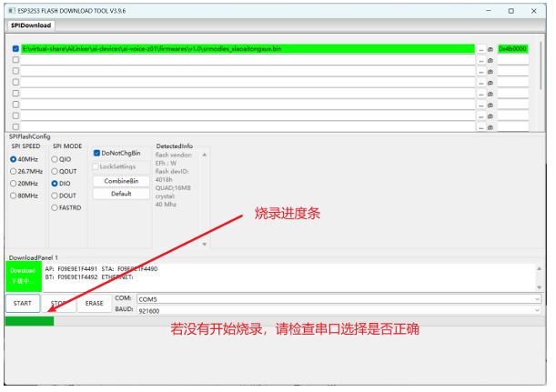The image size is (556, 392).
Task: Click the STOP button
Action: pos(58,304)
